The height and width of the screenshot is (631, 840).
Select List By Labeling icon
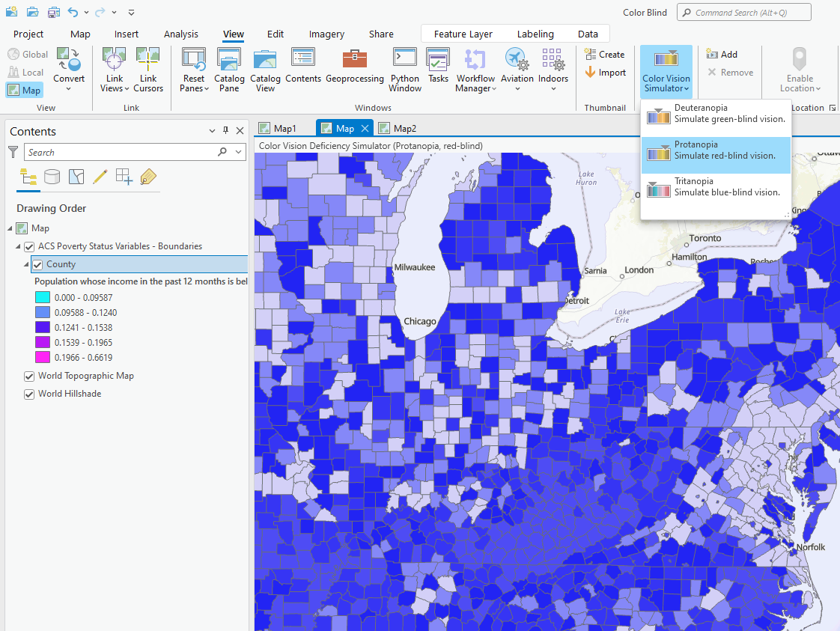[148, 177]
